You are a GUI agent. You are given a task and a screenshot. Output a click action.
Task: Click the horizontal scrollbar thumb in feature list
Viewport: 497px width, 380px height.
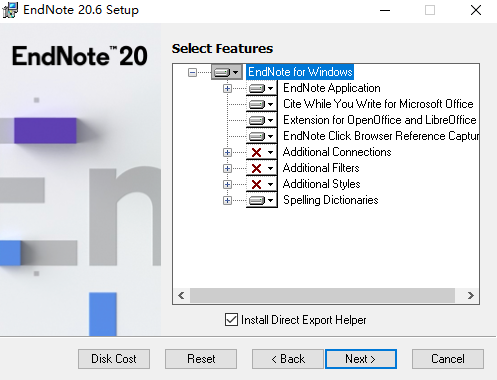[x=322, y=295]
